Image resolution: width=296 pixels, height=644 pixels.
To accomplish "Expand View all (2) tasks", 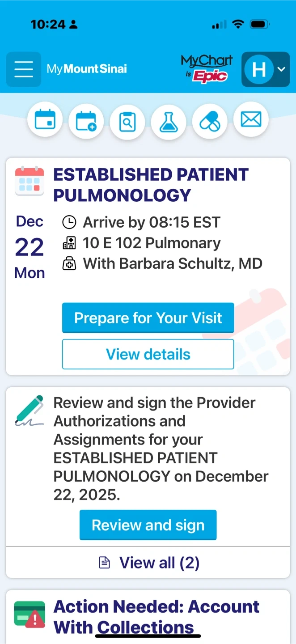I will (x=148, y=563).
